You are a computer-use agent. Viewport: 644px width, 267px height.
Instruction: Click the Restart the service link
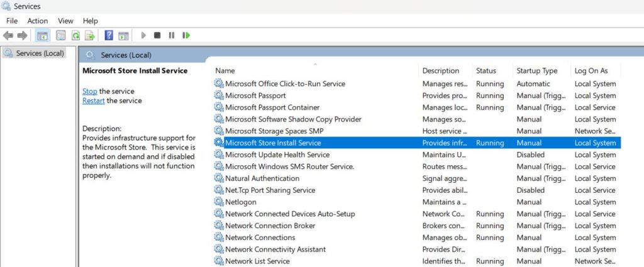[94, 101]
